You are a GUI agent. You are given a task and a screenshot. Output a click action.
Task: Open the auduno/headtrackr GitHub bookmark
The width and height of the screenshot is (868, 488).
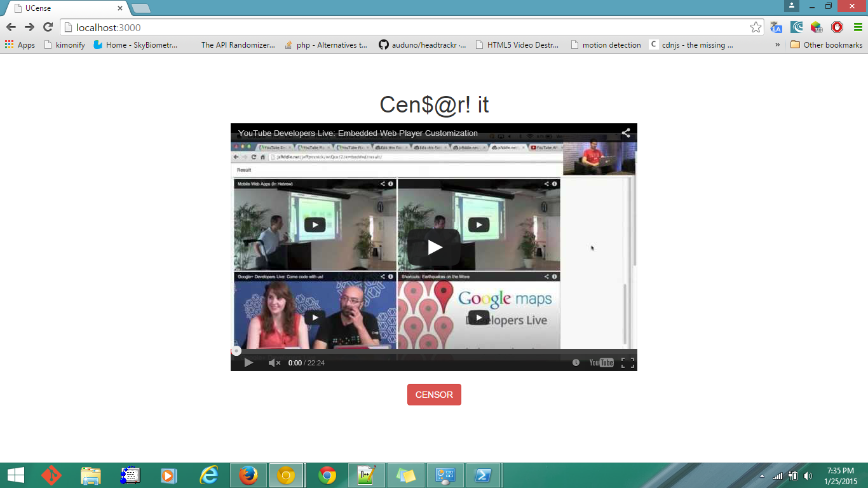(422, 45)
